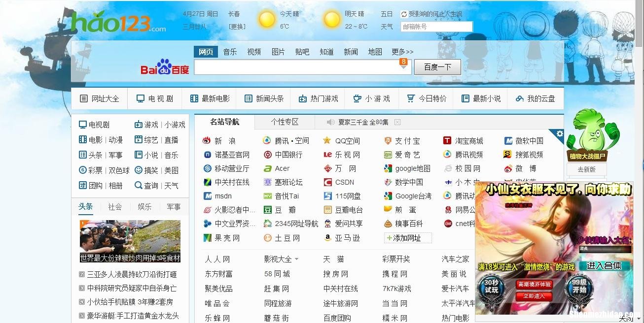This screenshot has height=323, width=644.
Task: Click 三亚多人凌晨持砍刀沿街打砸 headline
Action: point(132,274)
